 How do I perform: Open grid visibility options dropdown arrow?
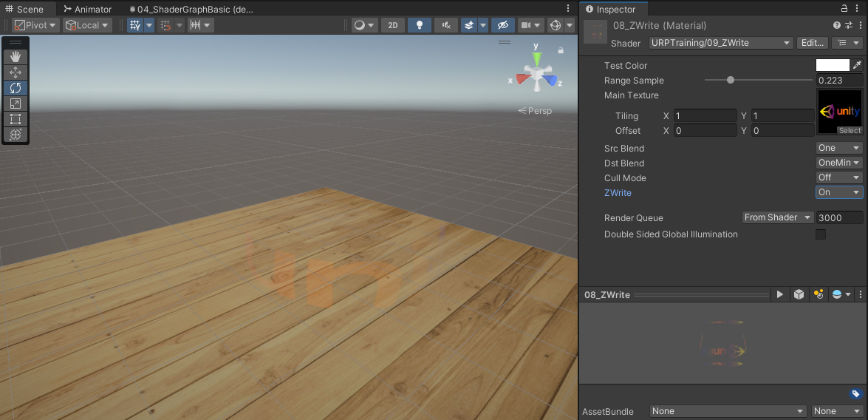[x=149, y=25]
